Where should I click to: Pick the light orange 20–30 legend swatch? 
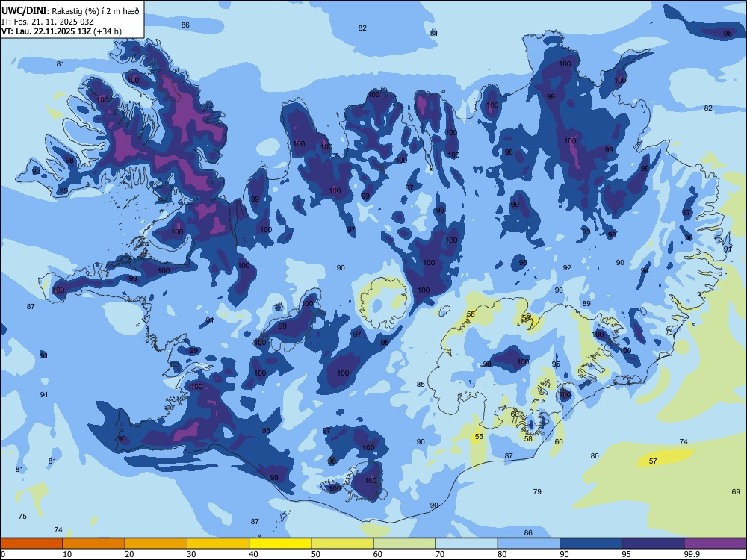point(156,544)
